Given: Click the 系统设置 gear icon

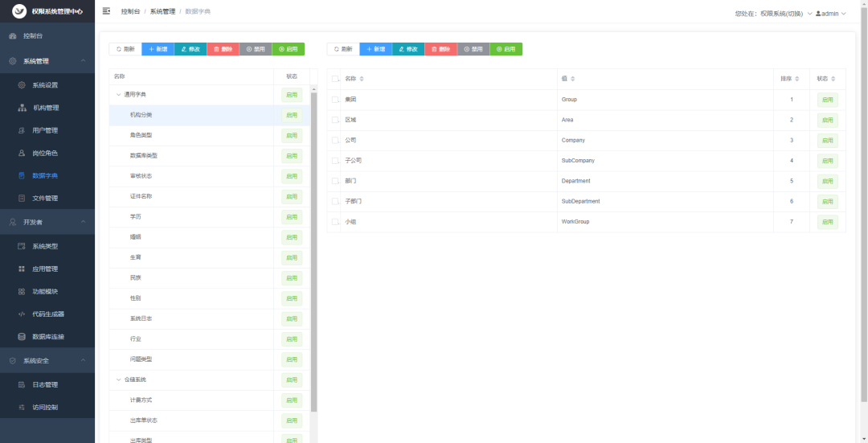Looking at the screenshot, I should pyautogui.click(x=22, y=85).
